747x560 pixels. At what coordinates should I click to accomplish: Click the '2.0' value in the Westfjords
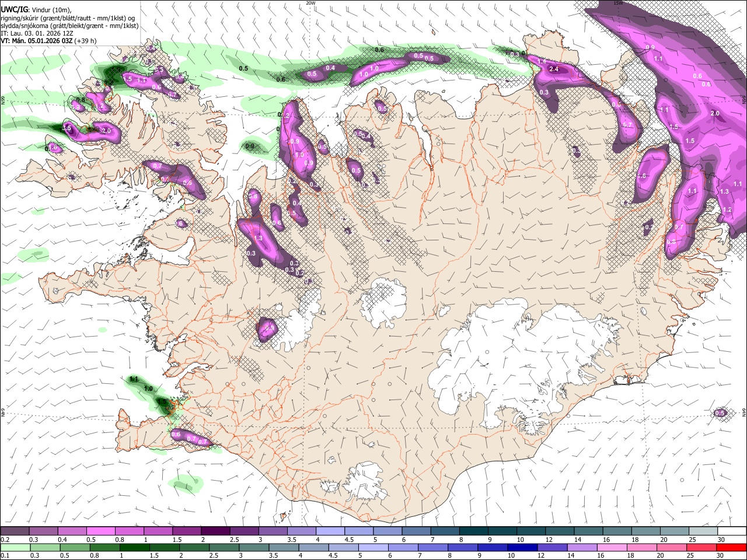[106, 131]
